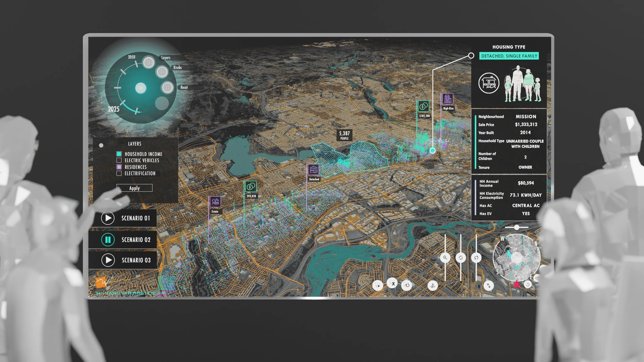Click the $93,050 income marker icon

click(x=251, y=187)
